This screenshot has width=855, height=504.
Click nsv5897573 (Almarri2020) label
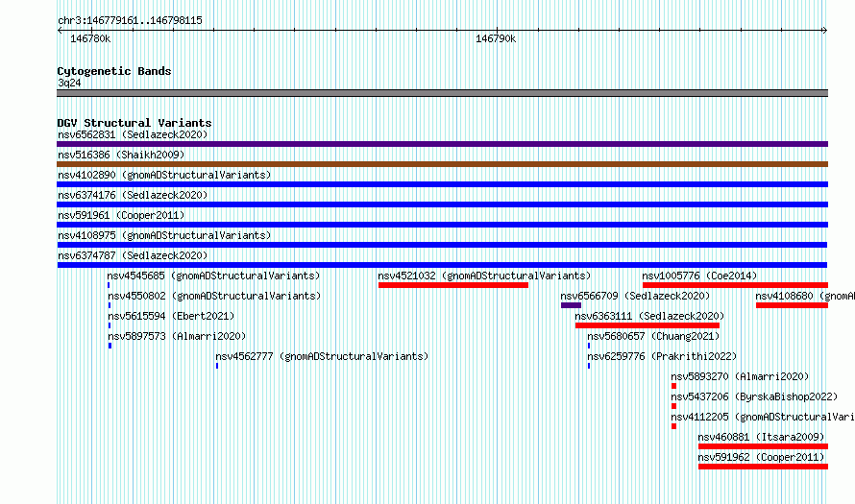(177, 336)
